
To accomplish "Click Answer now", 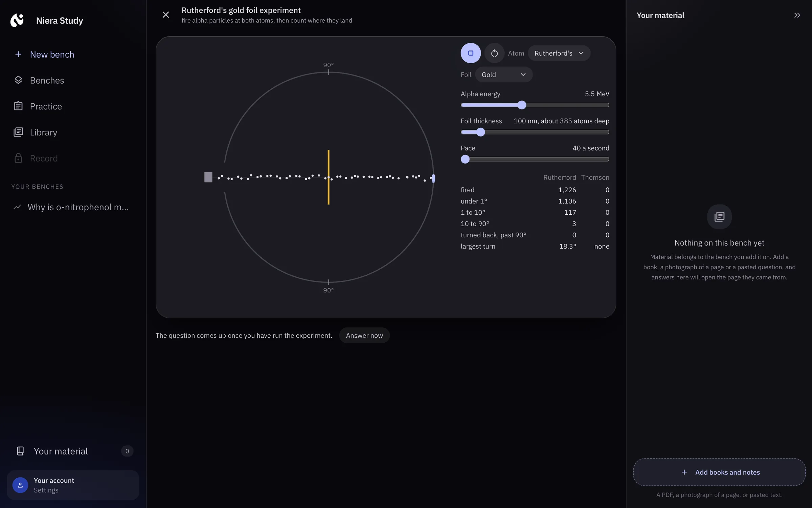I will pos(364,335).
